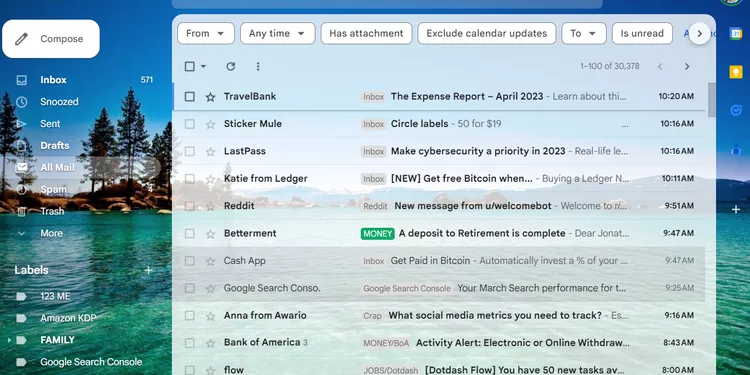
Task: Open the 123 ME label
Action: [x=55, y=296]
